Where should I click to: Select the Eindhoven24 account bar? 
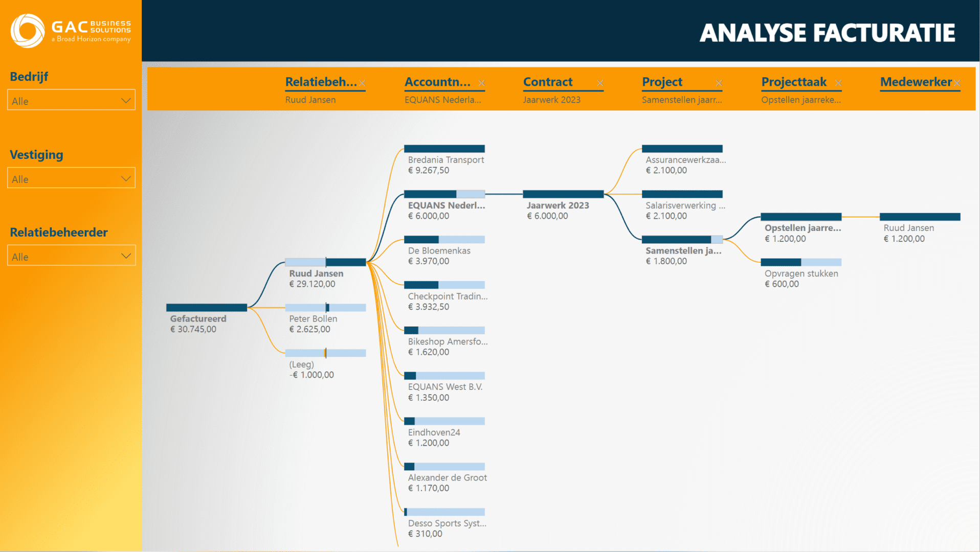444,421
